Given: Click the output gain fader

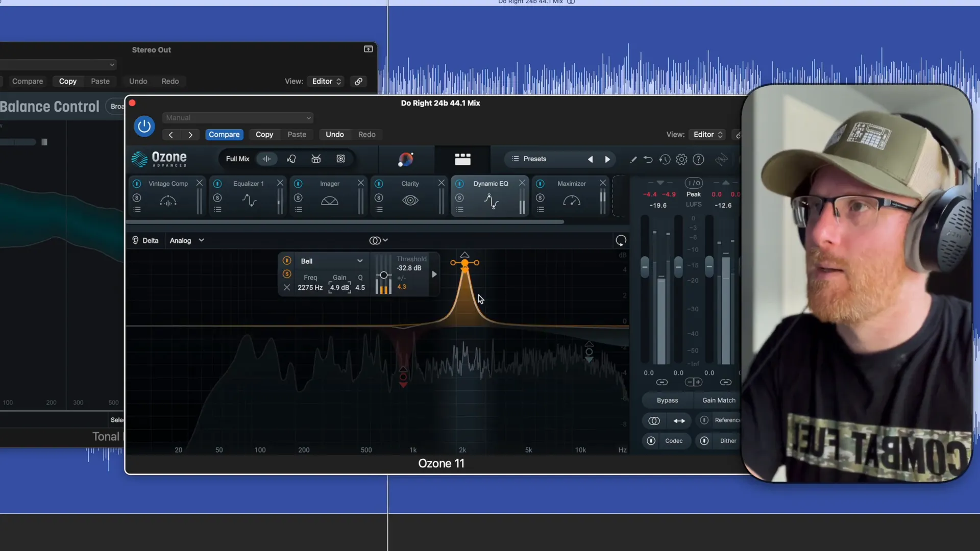Looking at the screenshot, I should pos(709,267).
